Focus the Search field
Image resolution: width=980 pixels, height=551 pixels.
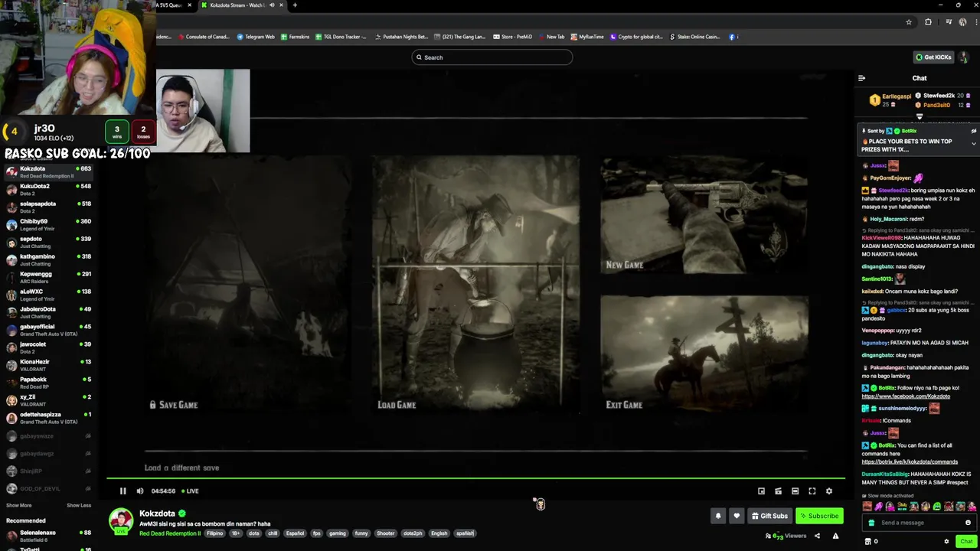(492, 57)
